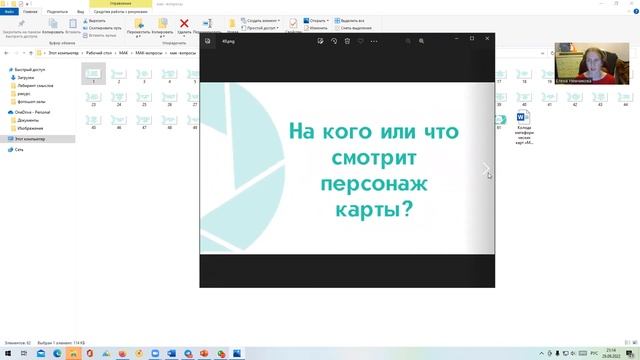Click Select all in the Explorer ribbon
Viewport: 640px width, 360px height.
point(349,21)
